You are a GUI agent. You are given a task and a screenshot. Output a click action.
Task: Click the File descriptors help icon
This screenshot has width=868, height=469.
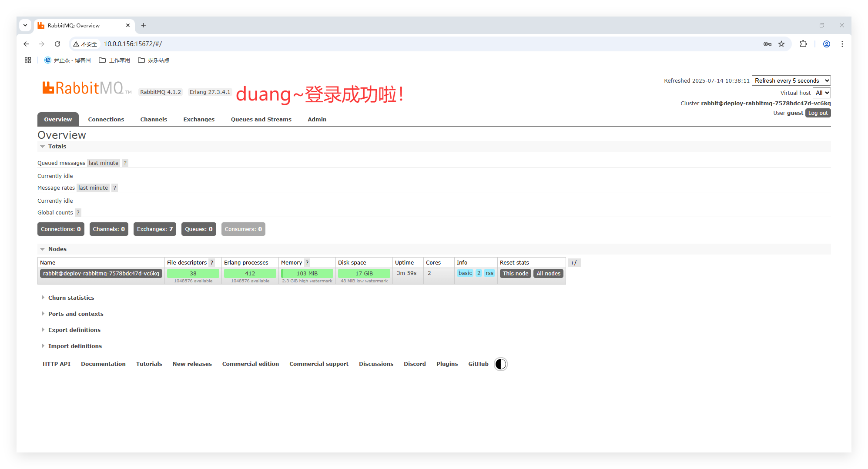[212, 263]
